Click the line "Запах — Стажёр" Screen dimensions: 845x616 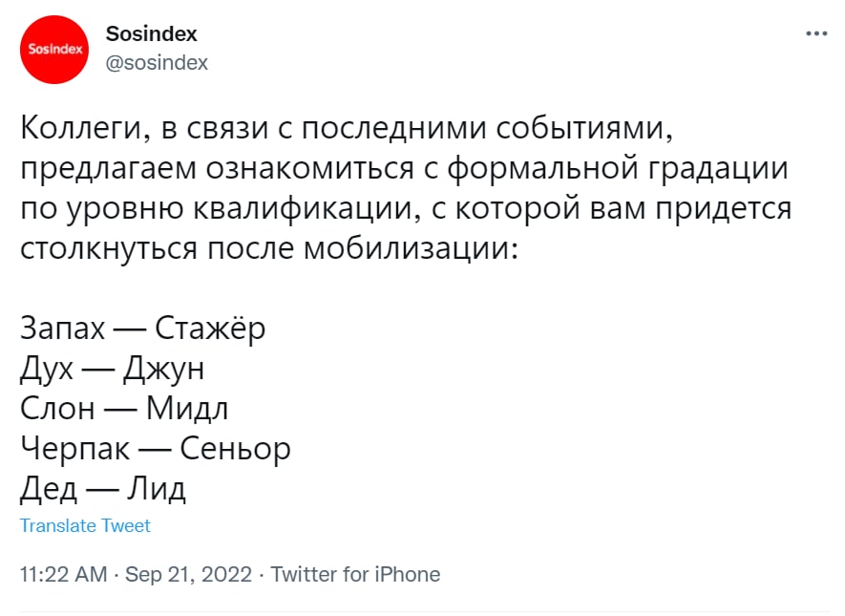coord(142,329)
